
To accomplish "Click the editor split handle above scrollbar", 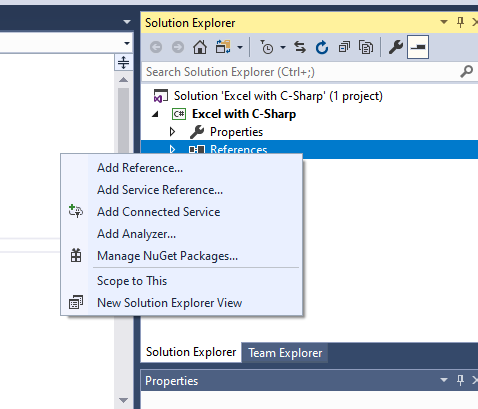I will [x=123, y=62].
